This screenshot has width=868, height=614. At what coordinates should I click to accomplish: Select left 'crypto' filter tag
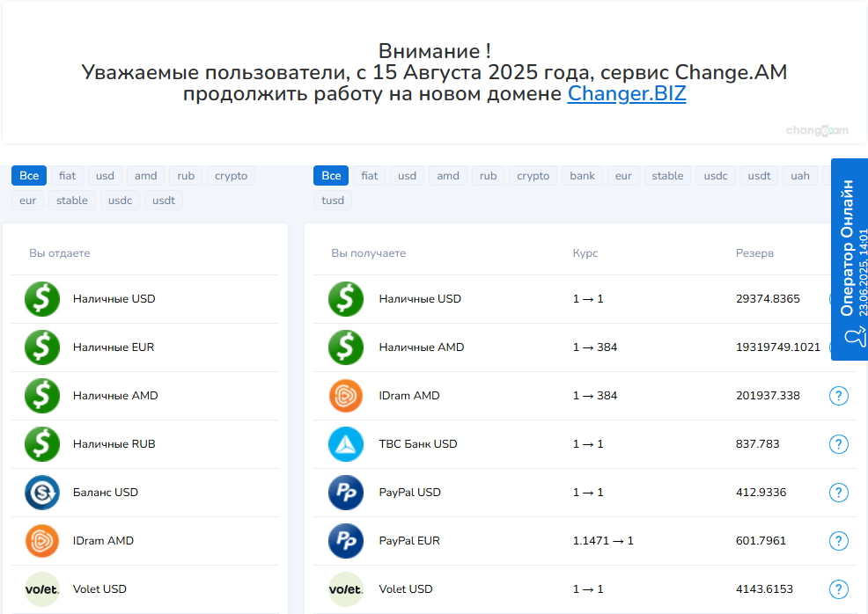[231, 176]
